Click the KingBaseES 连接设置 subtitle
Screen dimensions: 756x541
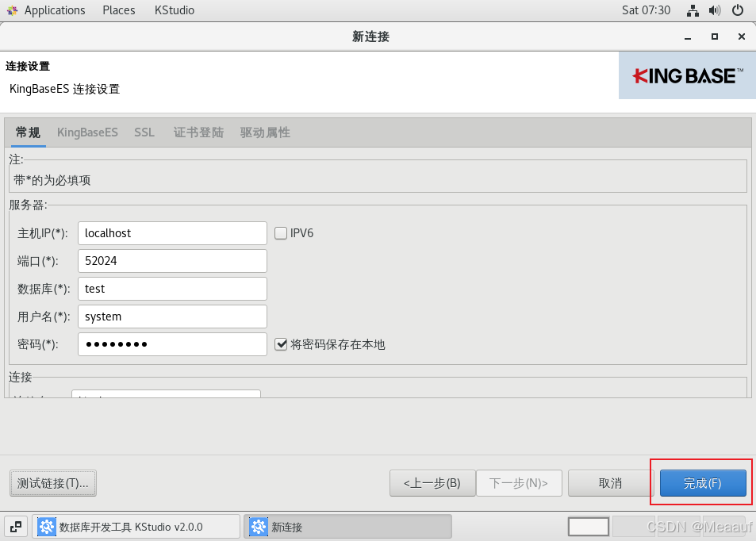64,89
